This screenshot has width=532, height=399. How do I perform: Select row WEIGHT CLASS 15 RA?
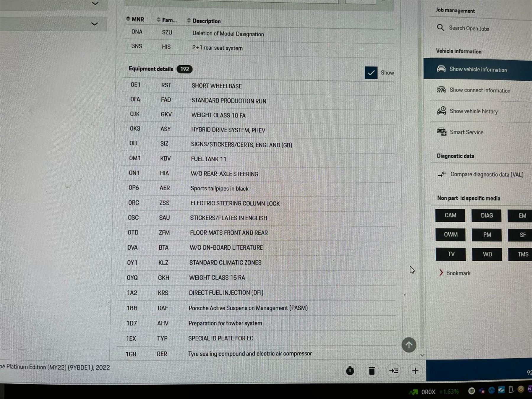[257, 278]
